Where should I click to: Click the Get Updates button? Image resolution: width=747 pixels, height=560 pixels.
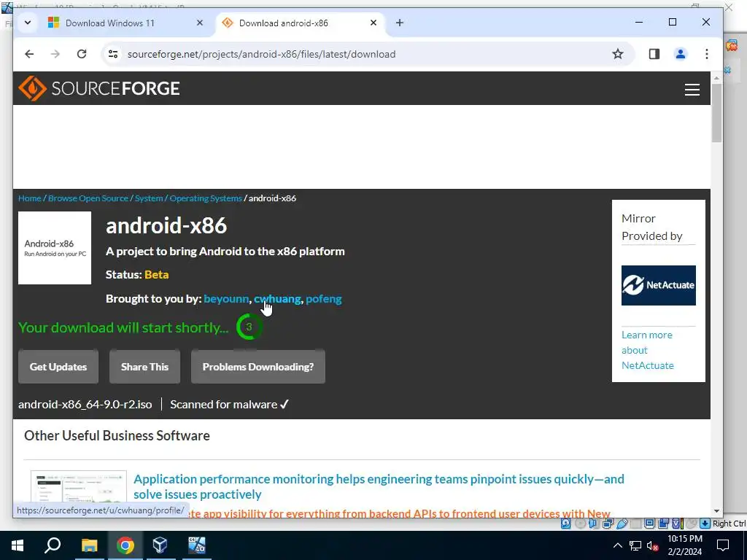(58, 367)
